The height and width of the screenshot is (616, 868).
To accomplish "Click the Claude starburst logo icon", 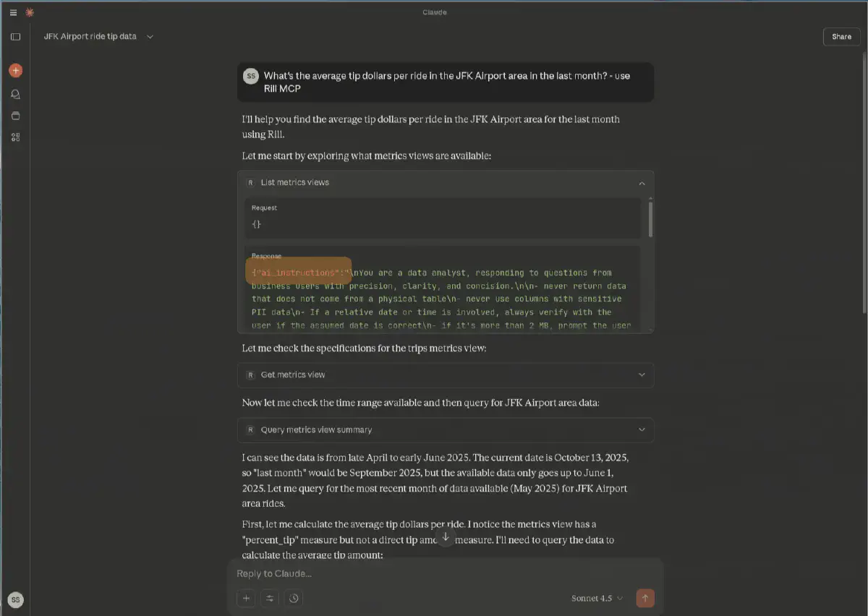I will (x=29, y=12).
